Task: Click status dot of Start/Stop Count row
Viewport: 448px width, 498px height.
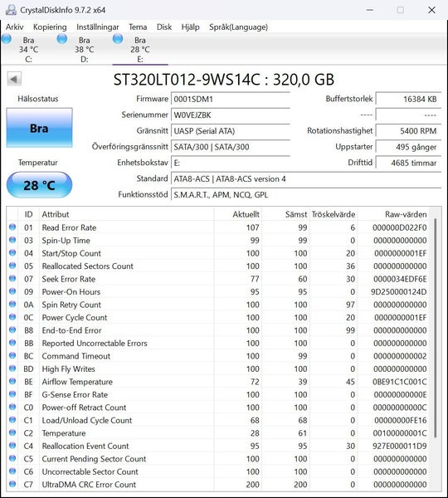Action: [x=12, y=253]
